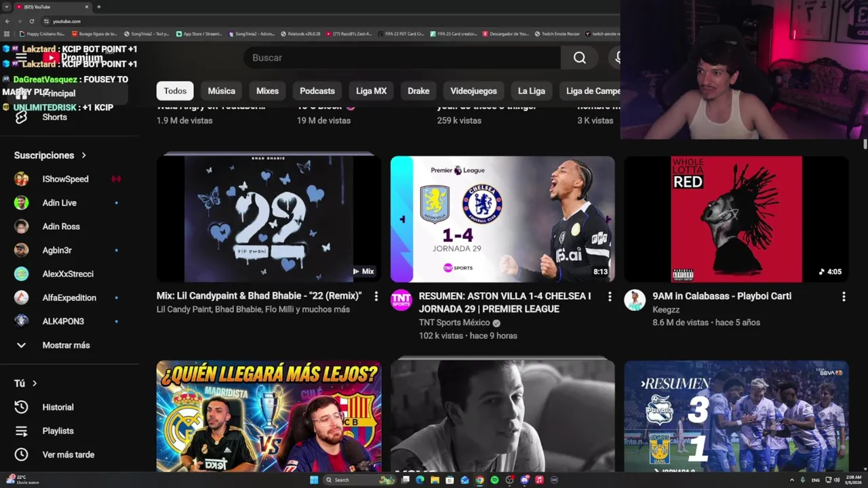Open Mix: Lil Candypaint & Bhad Bhabie title
Screen dimensions: 868x488
[x=259, y=296]
